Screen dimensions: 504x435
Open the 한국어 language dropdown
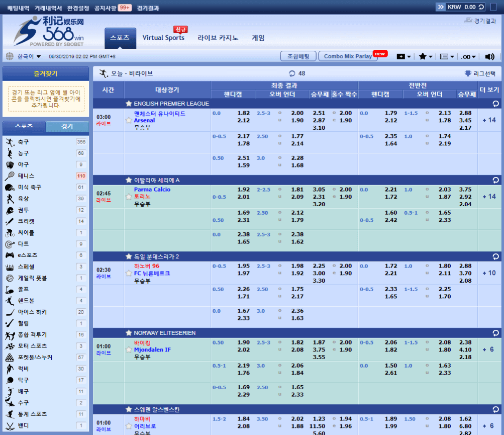point(28,56)
